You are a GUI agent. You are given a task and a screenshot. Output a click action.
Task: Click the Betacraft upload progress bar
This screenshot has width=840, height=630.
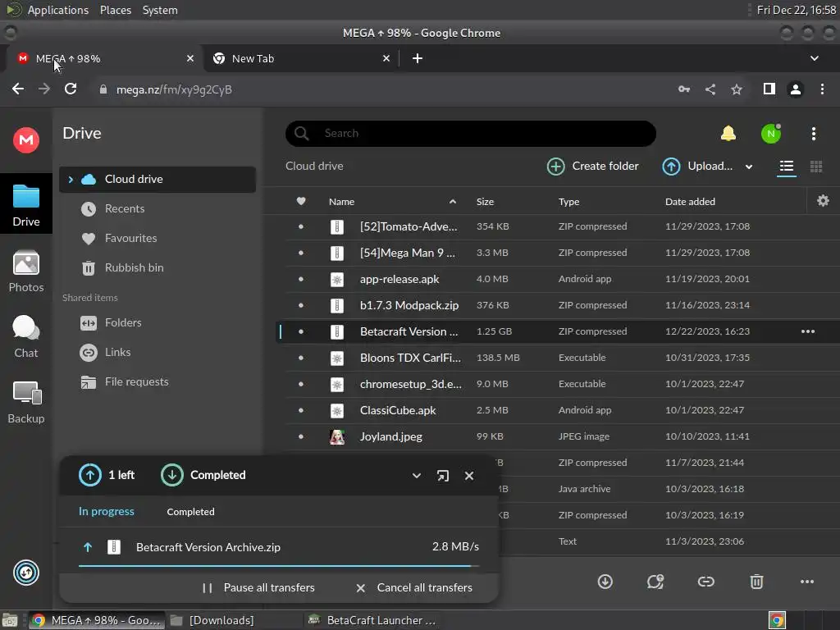[279, 566]
